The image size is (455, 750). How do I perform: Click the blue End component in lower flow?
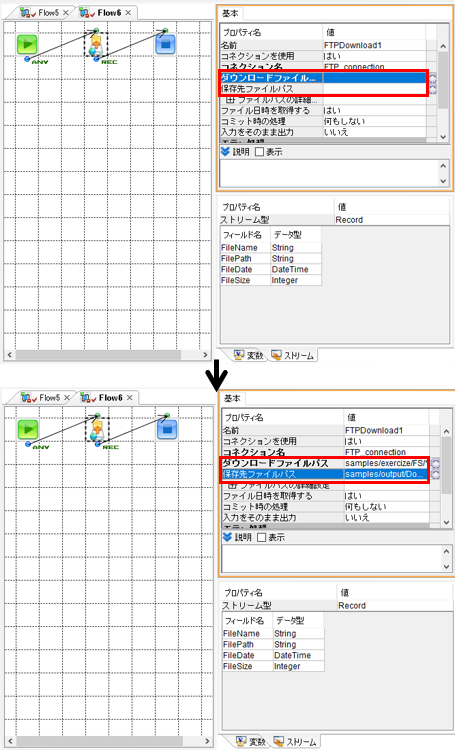point(167,430)
